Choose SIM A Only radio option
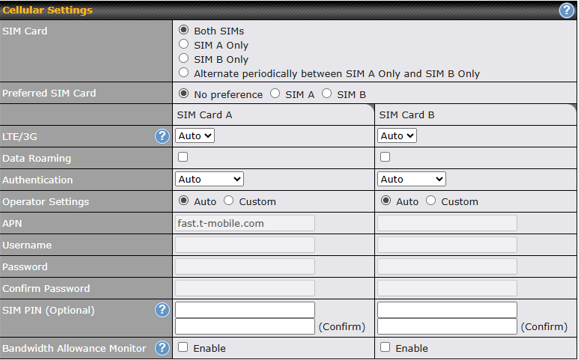 coord(184,44)
